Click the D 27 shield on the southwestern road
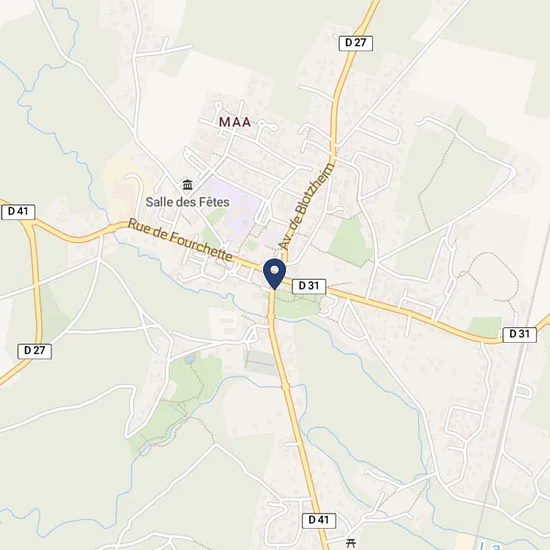550x550 pixels. click(x=35, y=351)
